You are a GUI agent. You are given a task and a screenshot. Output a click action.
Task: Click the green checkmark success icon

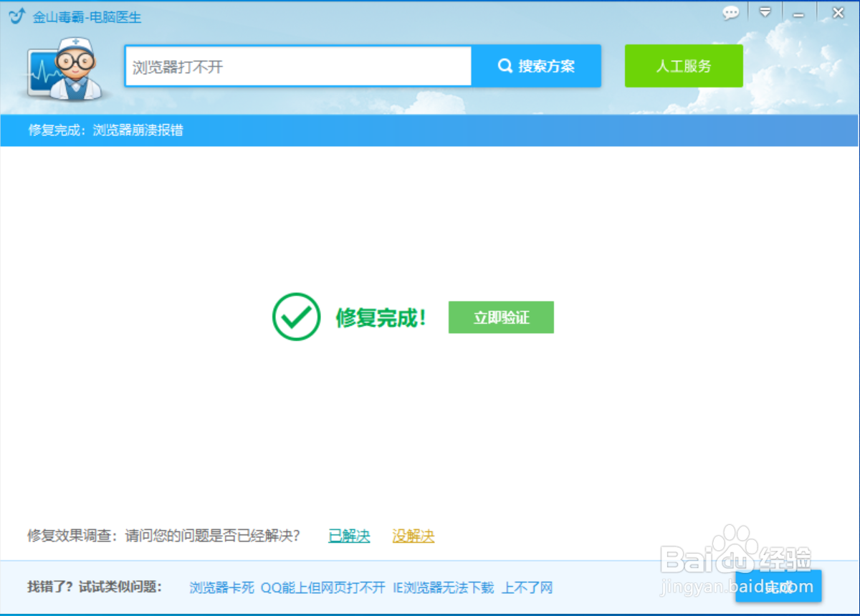[x=296, y=317]
